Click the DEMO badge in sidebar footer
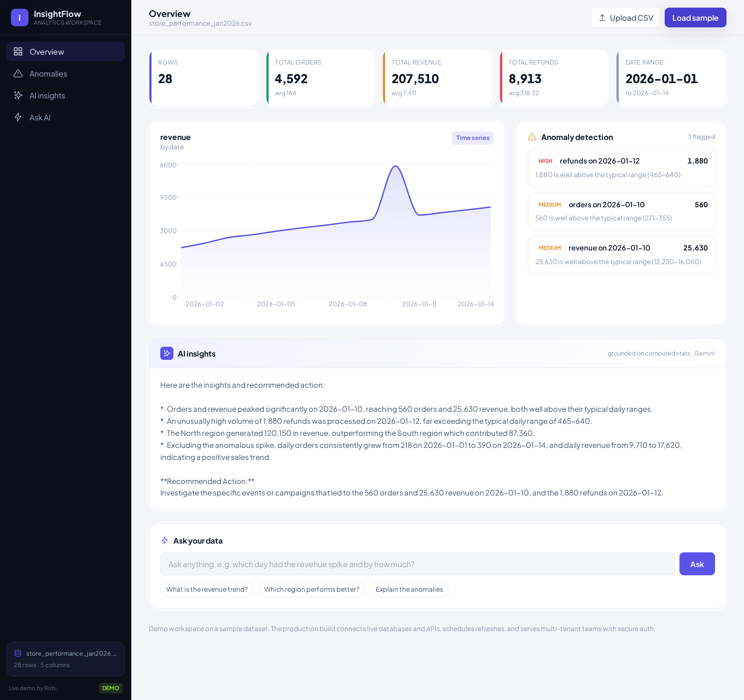The height and width of the screenshot is (700, 744). [111, 688]
